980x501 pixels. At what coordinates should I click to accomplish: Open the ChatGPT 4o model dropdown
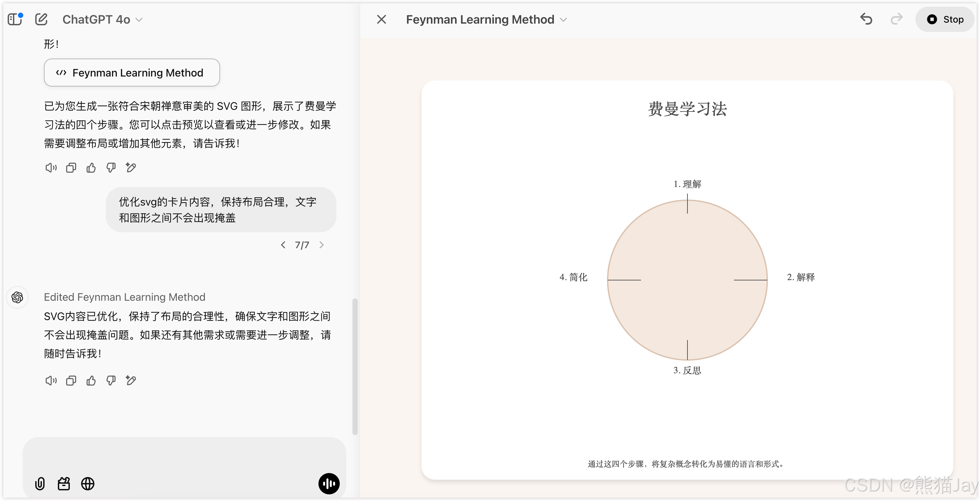[x=102, y=19]
